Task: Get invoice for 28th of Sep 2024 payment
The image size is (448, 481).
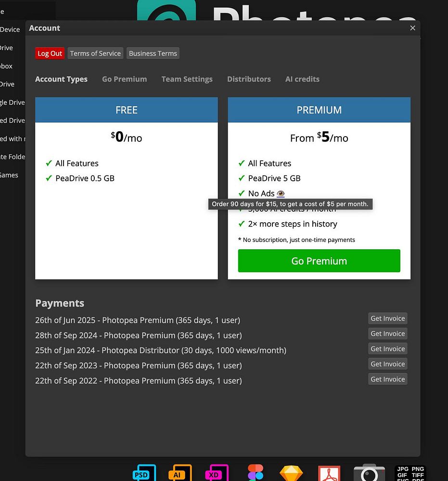Action: tap(387, 334)
